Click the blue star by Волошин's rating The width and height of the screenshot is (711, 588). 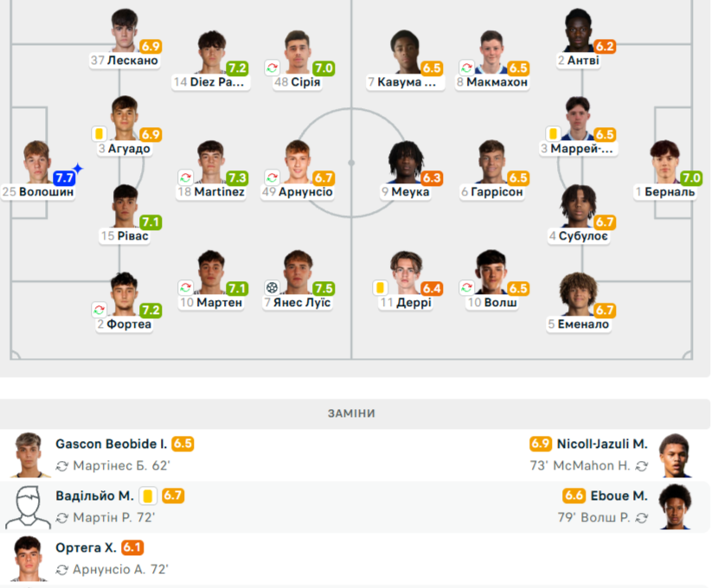(x=78, y=168)
